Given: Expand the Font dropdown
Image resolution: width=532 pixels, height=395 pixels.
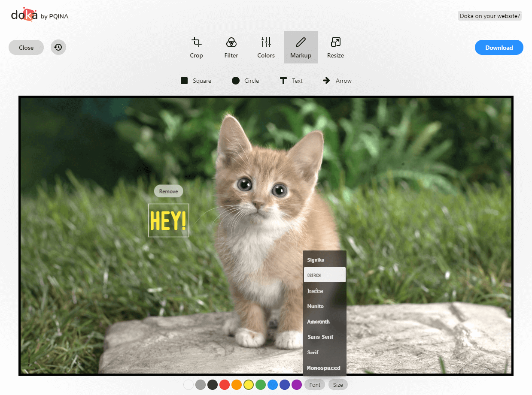Looking at the screenshot, I should [x=315, y=385].
